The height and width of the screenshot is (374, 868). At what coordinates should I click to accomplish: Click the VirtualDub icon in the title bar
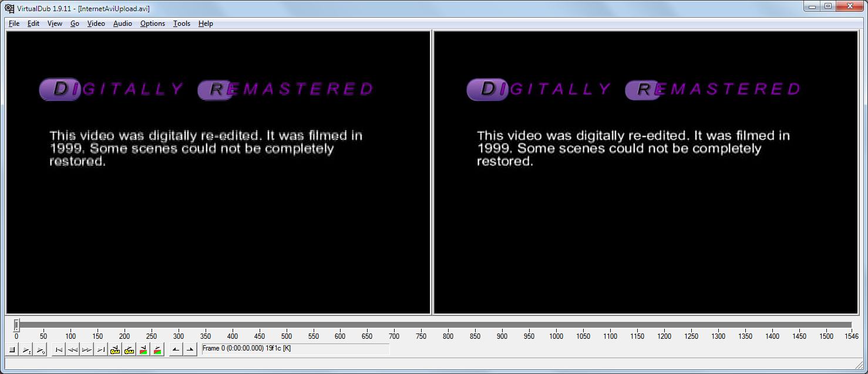point(9,8)
